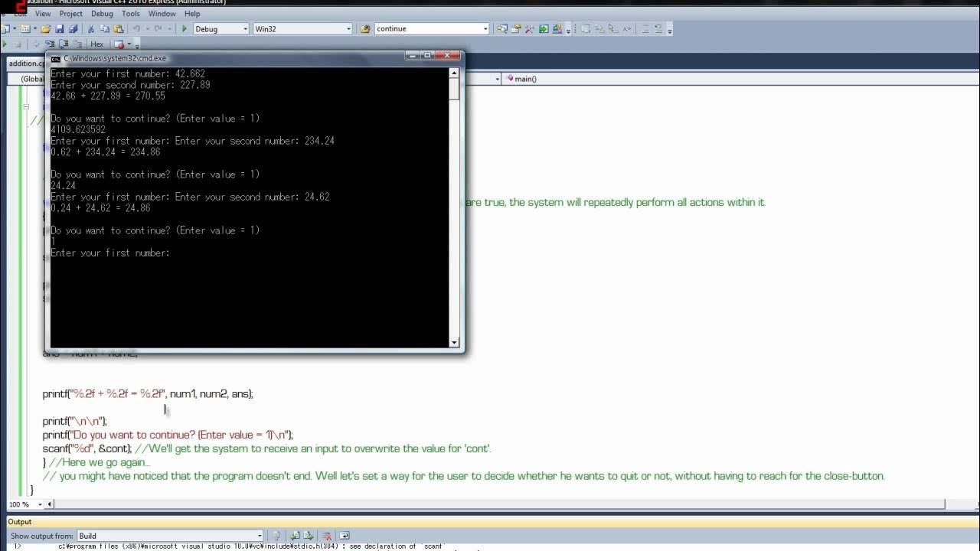Go to Previous Message icon in Output panel
The width and height of the screenshot is (980, 551).
point(295,536)
